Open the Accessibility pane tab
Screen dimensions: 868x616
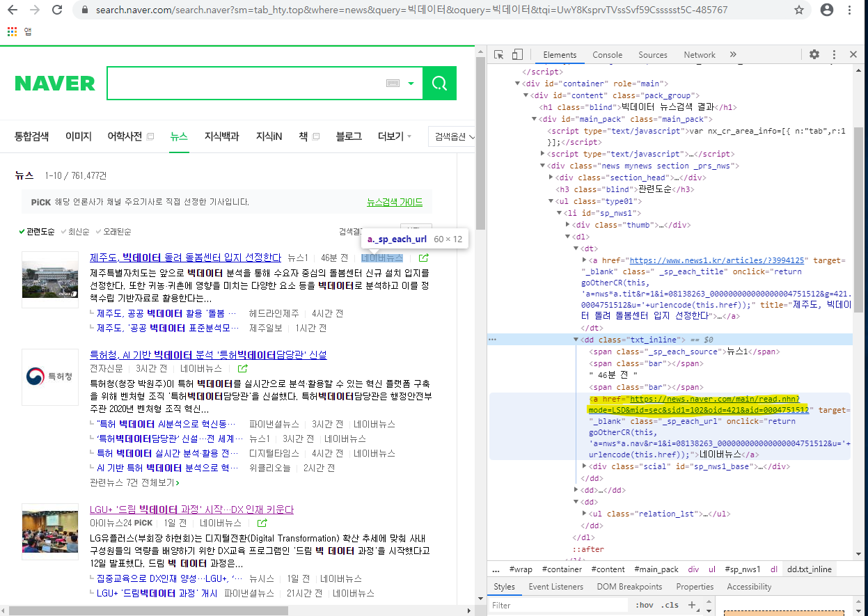pos(749,587)
